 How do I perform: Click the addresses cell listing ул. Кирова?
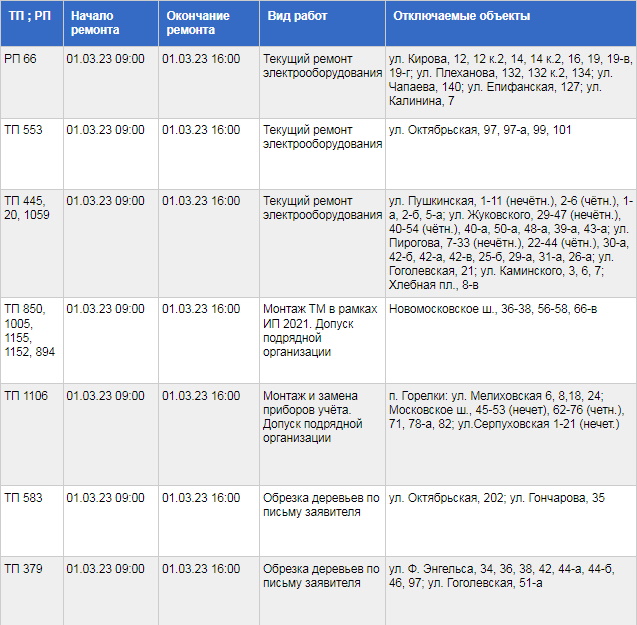510,80
